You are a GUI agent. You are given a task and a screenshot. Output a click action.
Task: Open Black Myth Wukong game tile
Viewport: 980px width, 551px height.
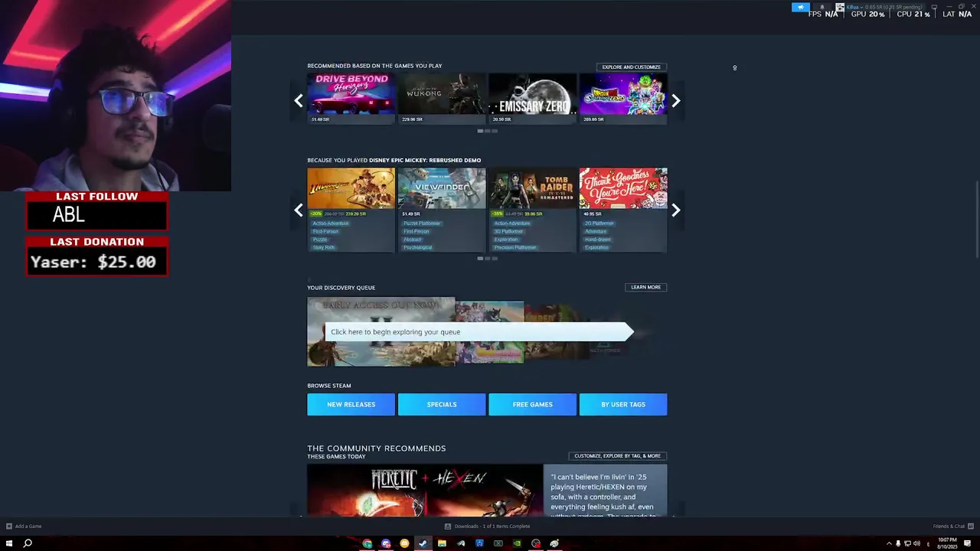[x=442, y=98]
